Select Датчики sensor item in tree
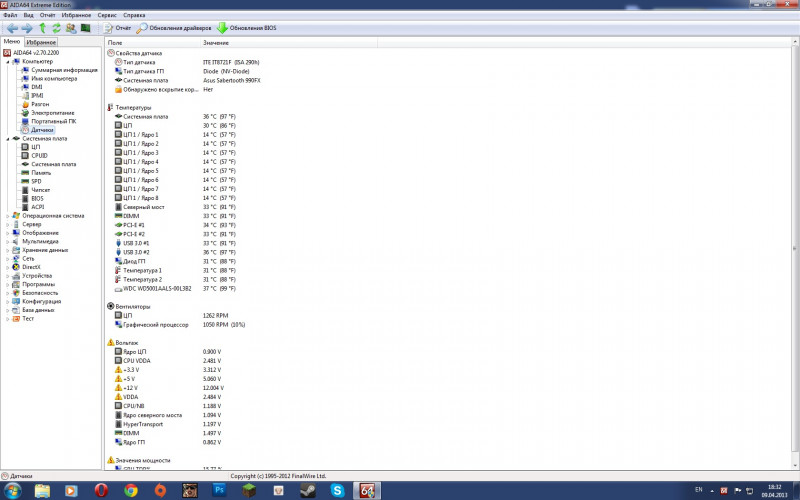800x500 pixels. [x=42, y=130]
